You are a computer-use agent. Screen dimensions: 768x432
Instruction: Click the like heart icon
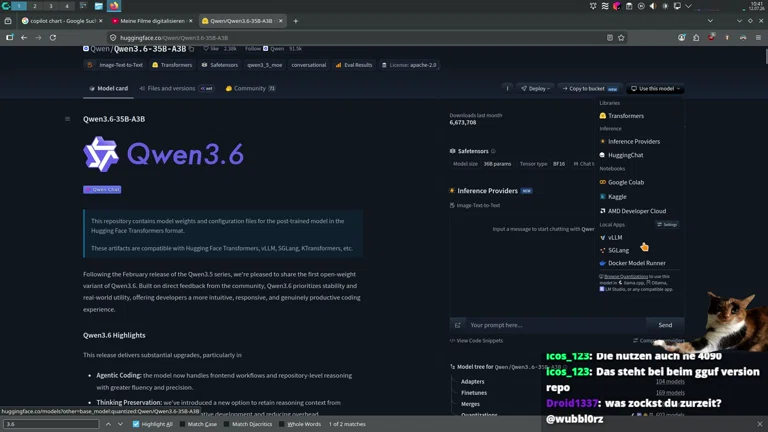206,48
